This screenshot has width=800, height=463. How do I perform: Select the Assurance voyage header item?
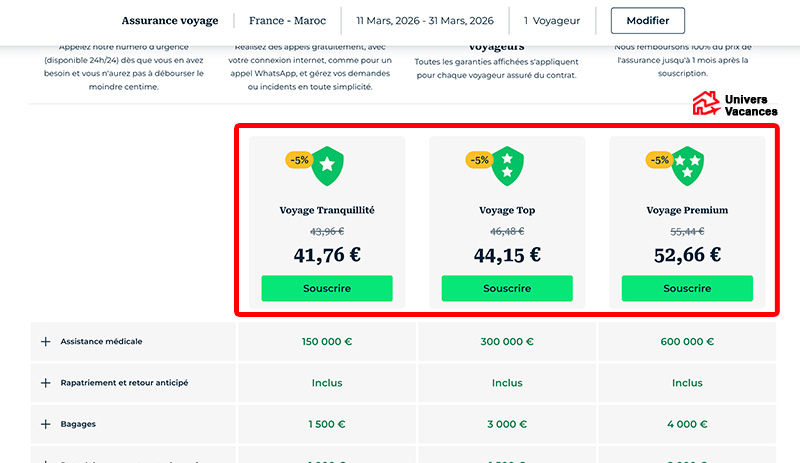170,21
